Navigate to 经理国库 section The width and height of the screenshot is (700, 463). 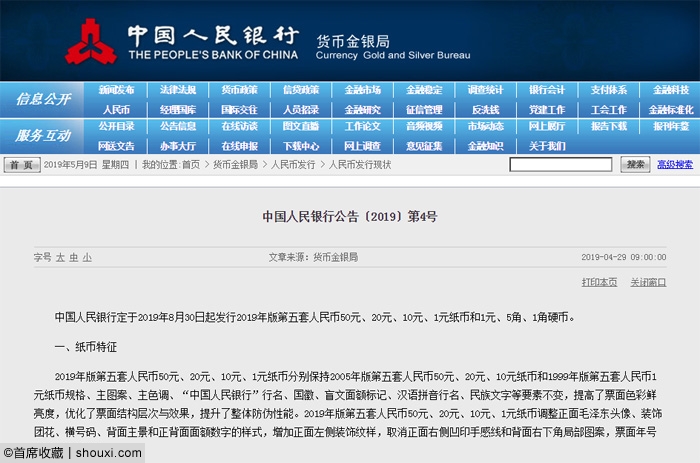click(x=178, y=109)
